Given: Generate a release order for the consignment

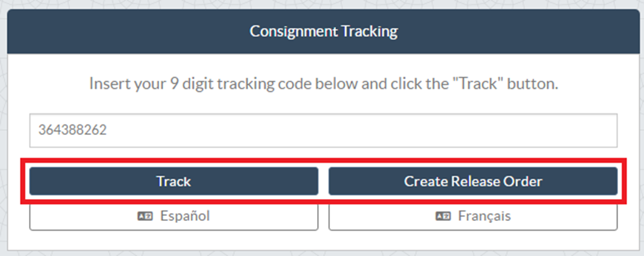Looking at the screenshot, I should point(473,181).
